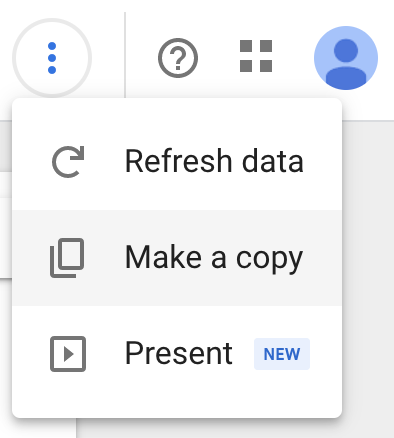Dismiss the menu by clicking the gray canvas
394x438 pixels.
(x=368, y=280)
